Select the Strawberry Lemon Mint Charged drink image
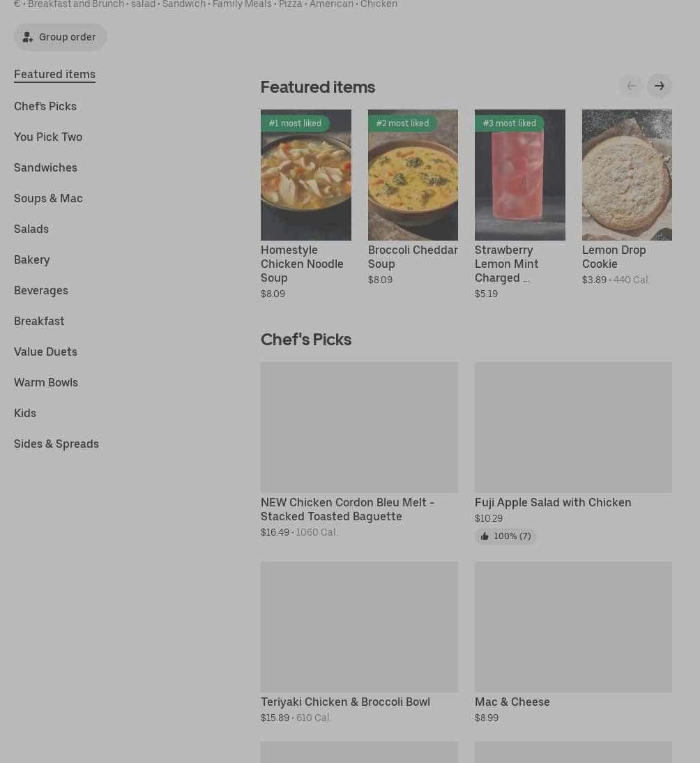 click(x=520, y=174)
